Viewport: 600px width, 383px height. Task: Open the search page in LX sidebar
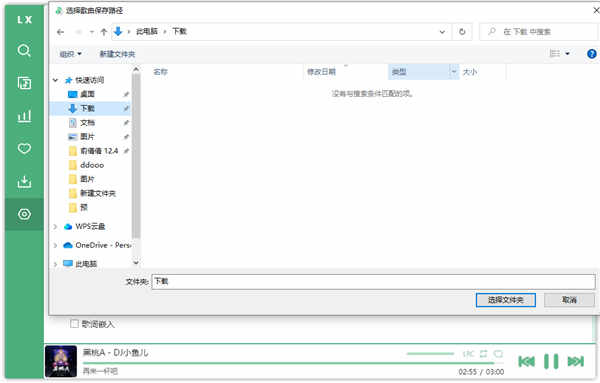coord(24,50)
